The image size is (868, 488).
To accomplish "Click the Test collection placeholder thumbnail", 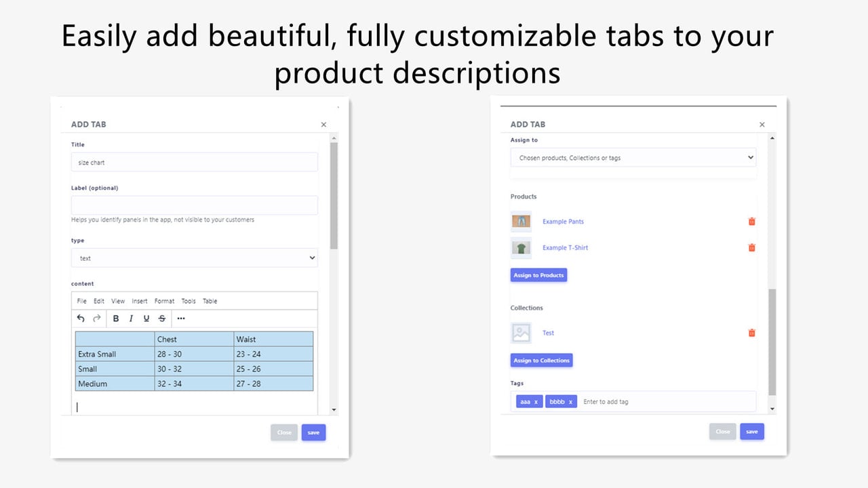I will tap(521, 333).
